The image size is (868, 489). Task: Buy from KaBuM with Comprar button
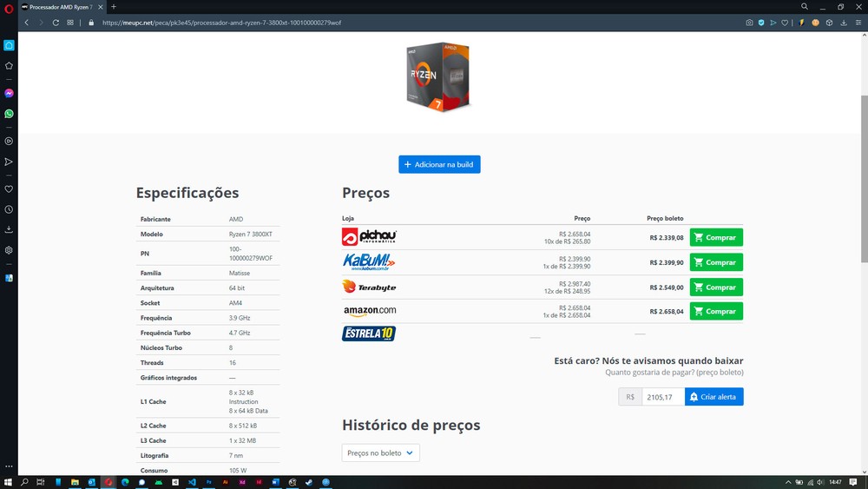coord(716,262)
